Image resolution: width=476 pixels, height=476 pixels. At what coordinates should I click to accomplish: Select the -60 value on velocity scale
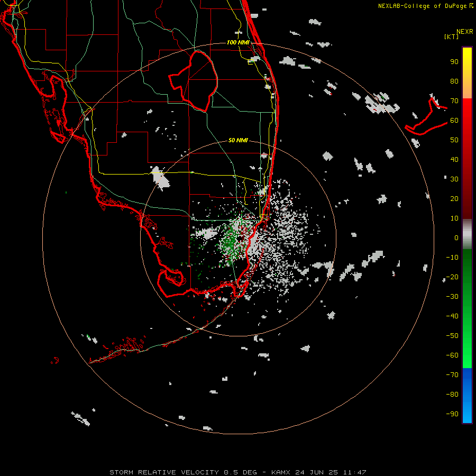(x=452, y=355)
